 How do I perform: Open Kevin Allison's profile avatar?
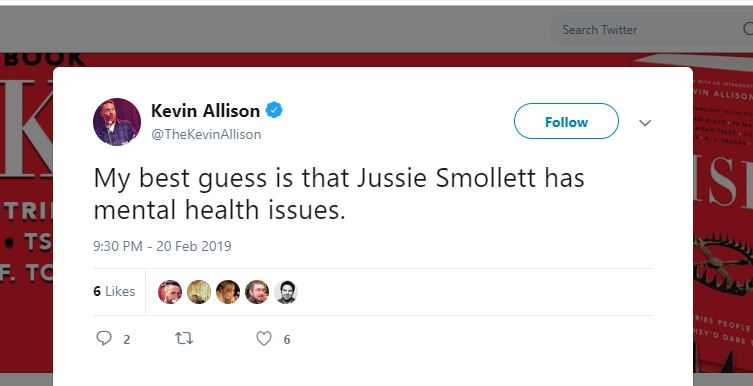point(117,122)
